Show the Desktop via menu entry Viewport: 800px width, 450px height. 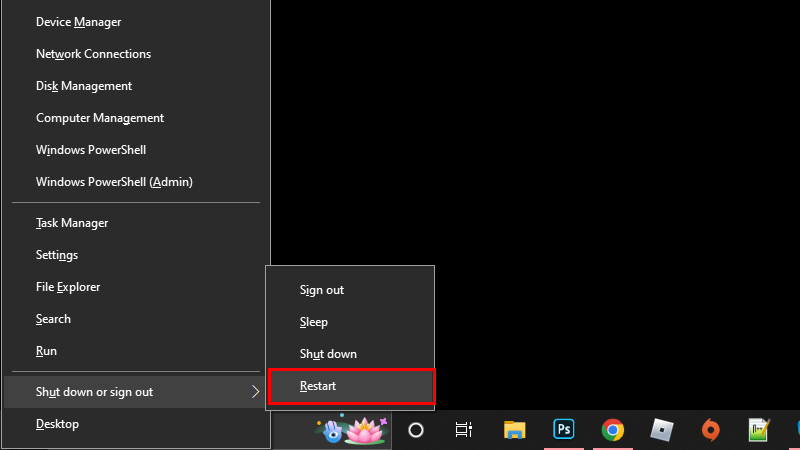[x=136, y=424]
